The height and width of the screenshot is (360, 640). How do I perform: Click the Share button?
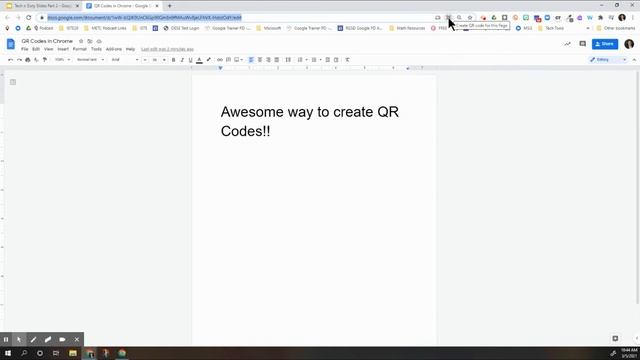[x=605, y=44]
